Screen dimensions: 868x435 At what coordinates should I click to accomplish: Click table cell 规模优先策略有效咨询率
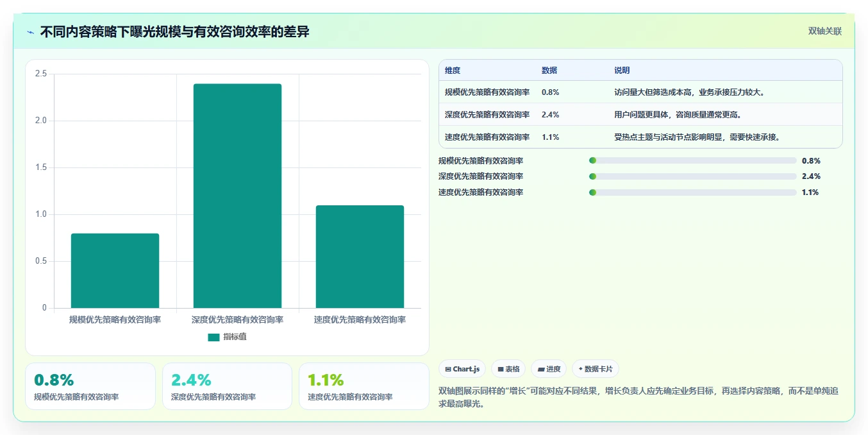point(487,92)
